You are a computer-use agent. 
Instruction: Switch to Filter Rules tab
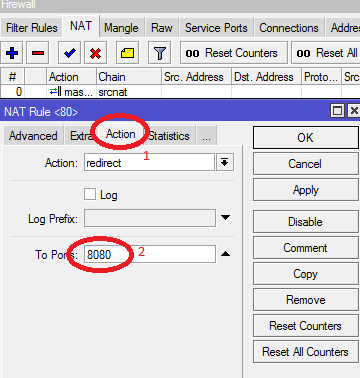click(x=32, y=28)
